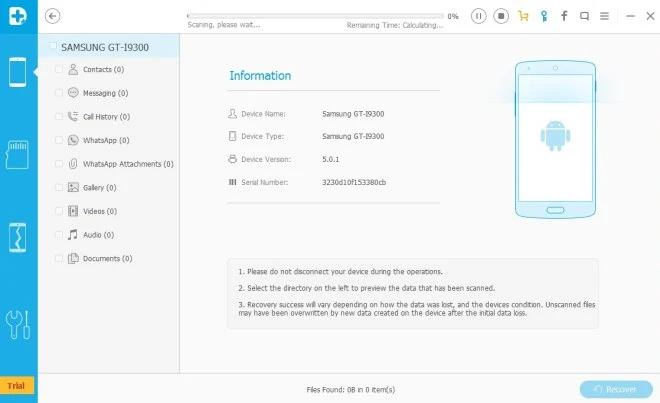
Task: Open the tools wrench sidebar icon
Action: 18,324
